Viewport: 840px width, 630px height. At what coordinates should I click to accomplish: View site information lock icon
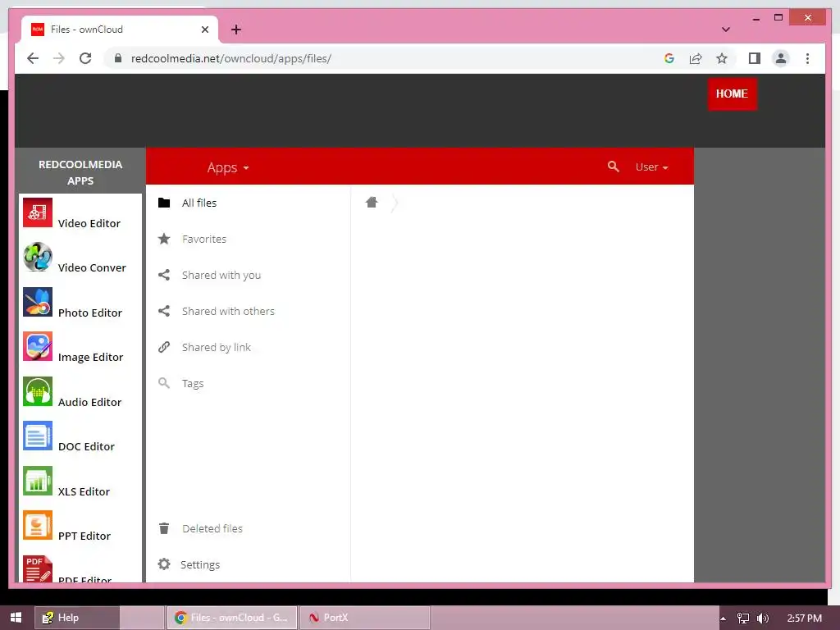coord(118,58)
